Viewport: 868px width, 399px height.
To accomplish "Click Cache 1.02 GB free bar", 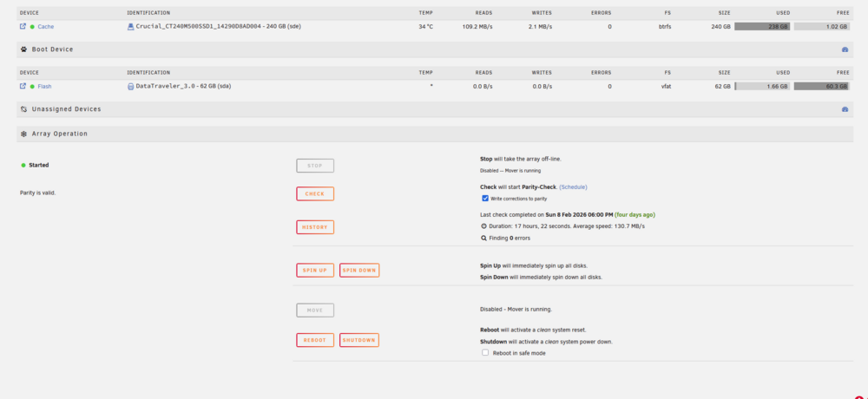I will 821,27.
